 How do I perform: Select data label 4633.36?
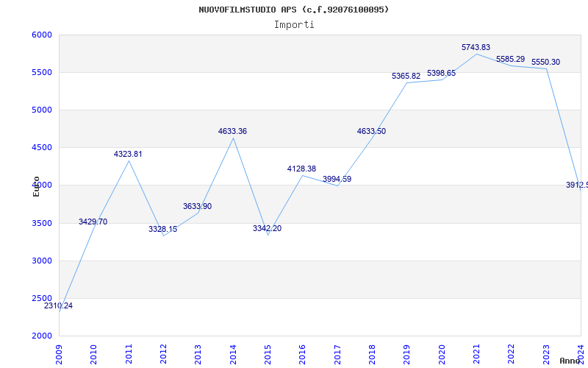click(x=232, y=132)
